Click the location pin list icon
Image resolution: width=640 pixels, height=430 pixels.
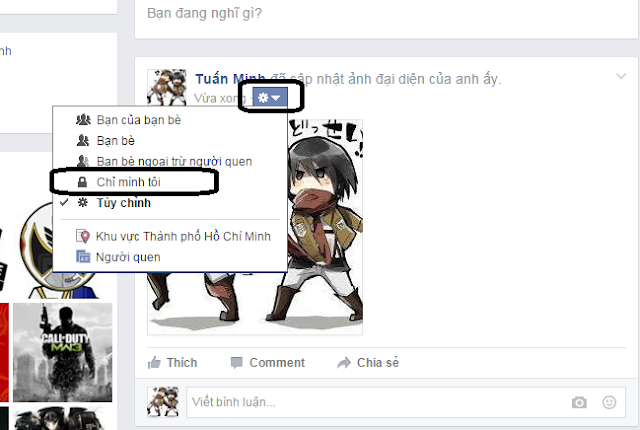83,236
